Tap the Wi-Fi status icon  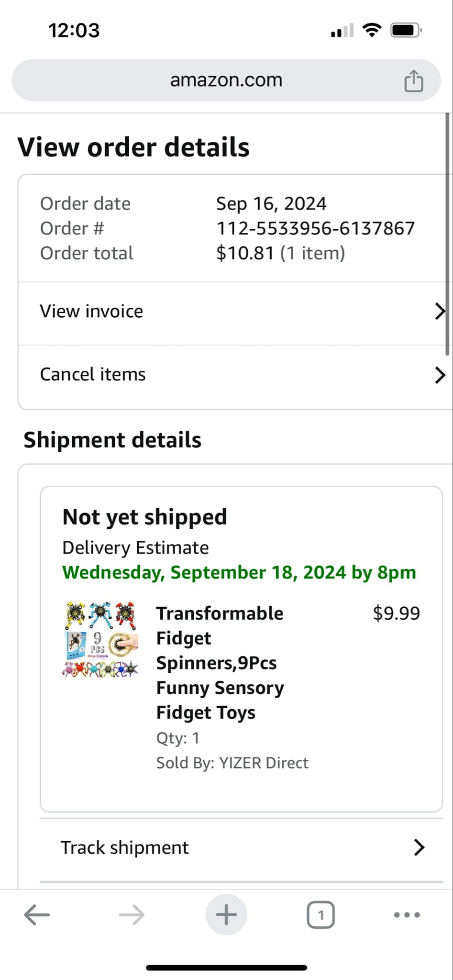(x=372, y=30)
